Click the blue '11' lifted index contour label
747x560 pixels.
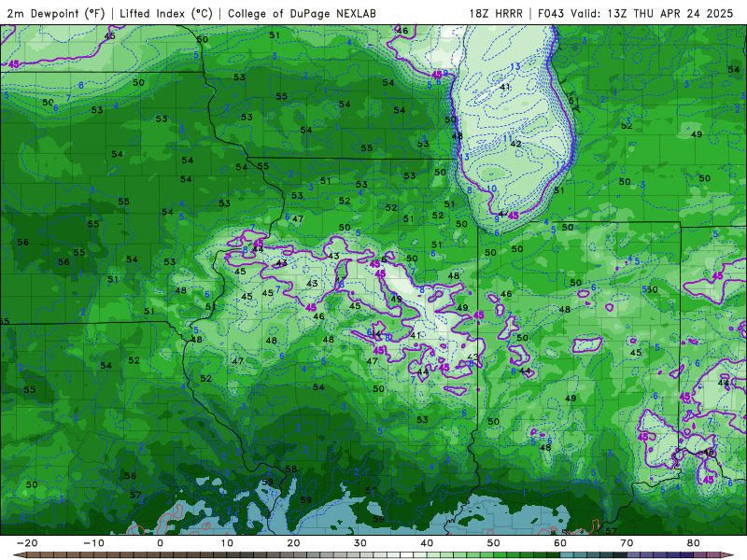pos(508,138)
